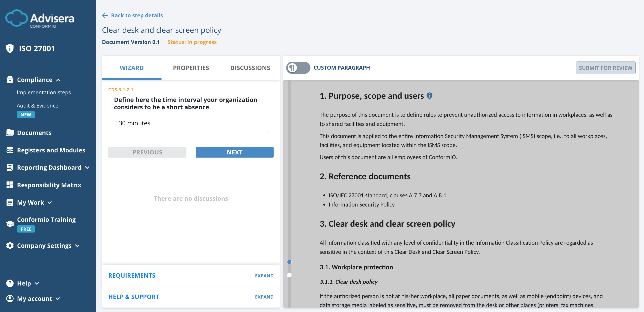This screenshot has height=312, width=644.
Task: Click the Submit for Review button
Action: 605,68
